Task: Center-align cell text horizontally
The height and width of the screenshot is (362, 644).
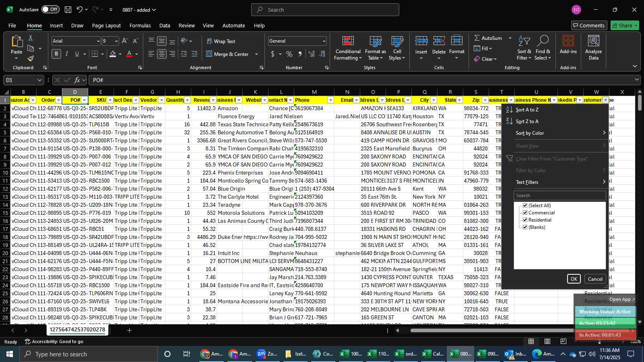Action: 162,54
